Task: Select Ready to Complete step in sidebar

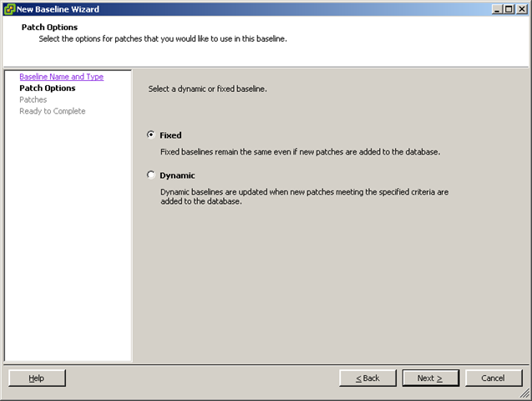Action: click(52, 111)
